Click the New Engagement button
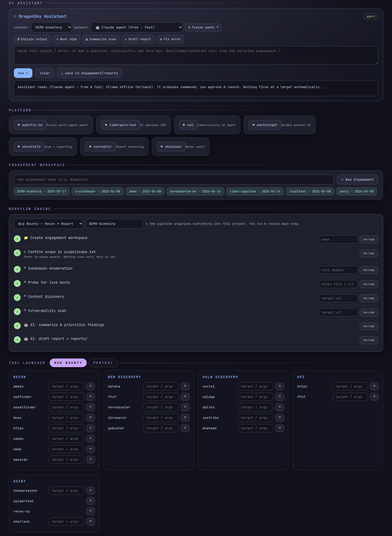This screenshot has height=536, width=392. pyautogui.click(x=358, y=180)
